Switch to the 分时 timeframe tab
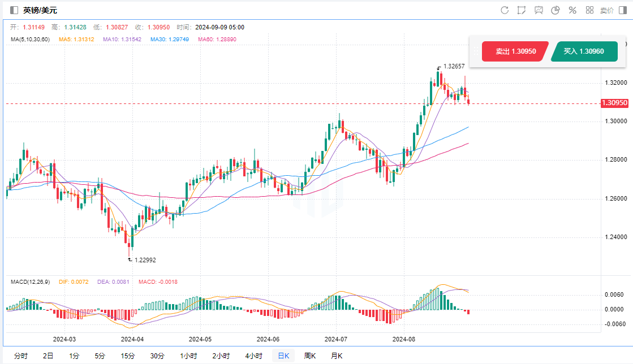The height and width of the screenshot is (364, 633). 20,356
